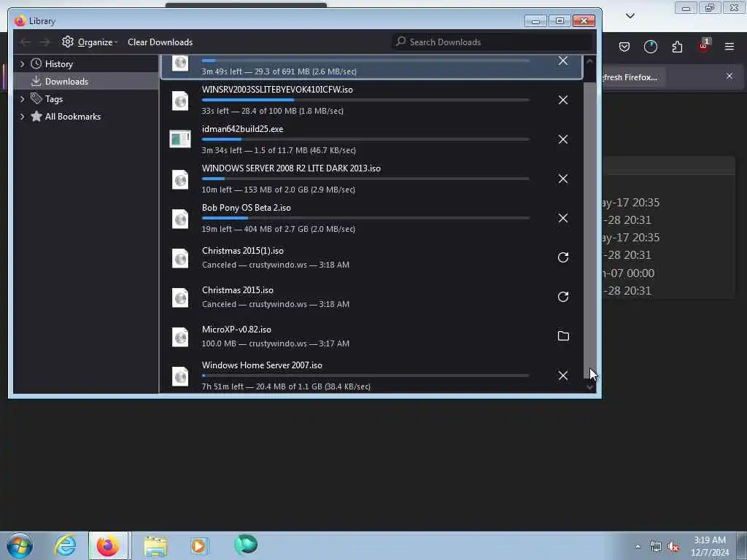The height and width of the screenshot is (560, 747).
Task: Open the Windows Start menu
Action: coord(20,545)
